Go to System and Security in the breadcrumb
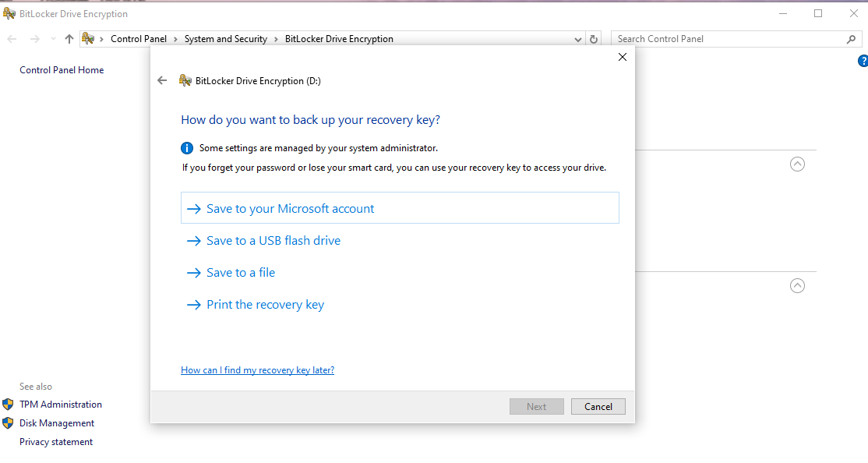The width and height of the screenshot is (868, 463). (x=226, y=39)
